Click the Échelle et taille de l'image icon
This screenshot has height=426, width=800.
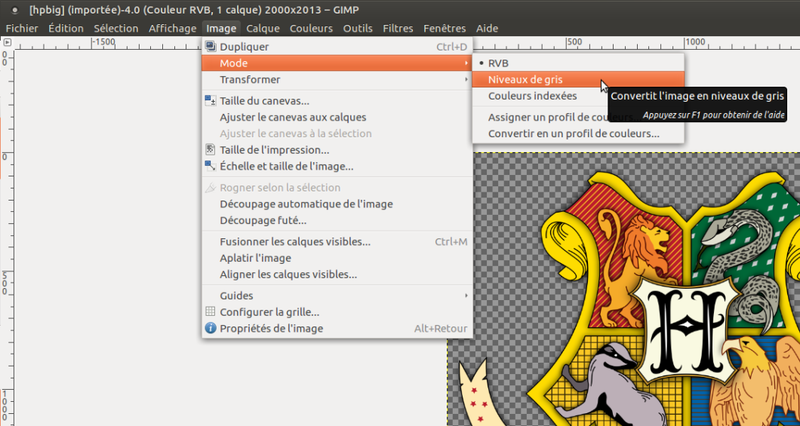click(x=210, y=166)
